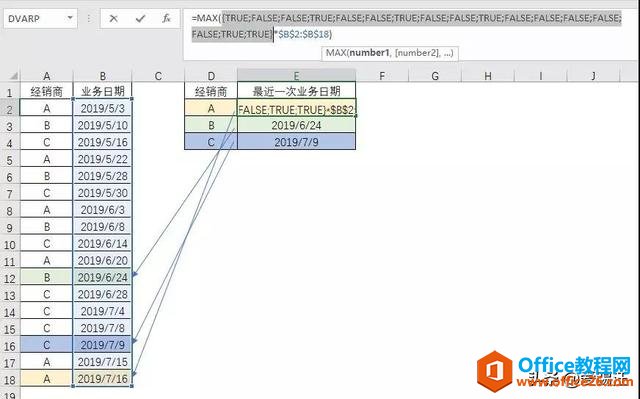The image size is (640, 399).
Task: Select column F header
Action: click(x=382, y=76)
